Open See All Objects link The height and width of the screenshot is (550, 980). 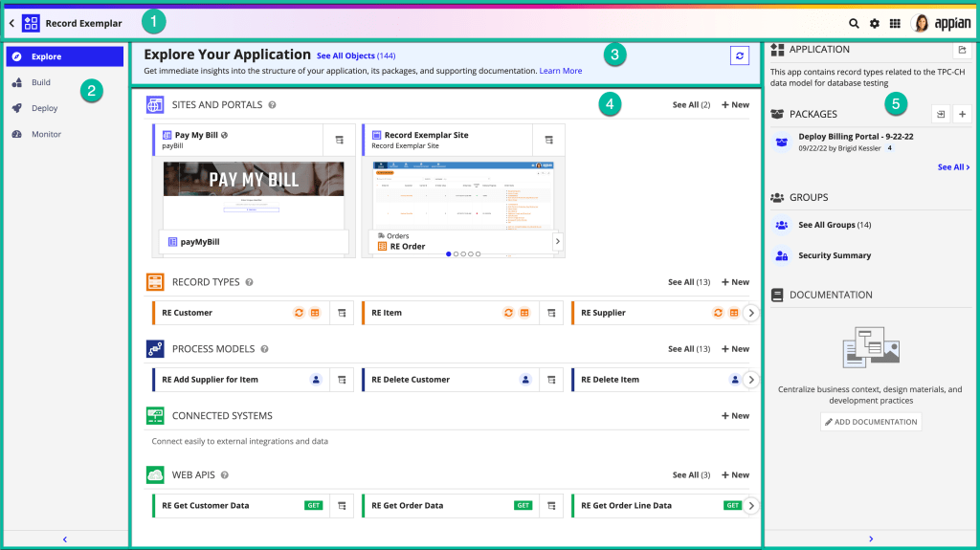click(x=345, y=56)
